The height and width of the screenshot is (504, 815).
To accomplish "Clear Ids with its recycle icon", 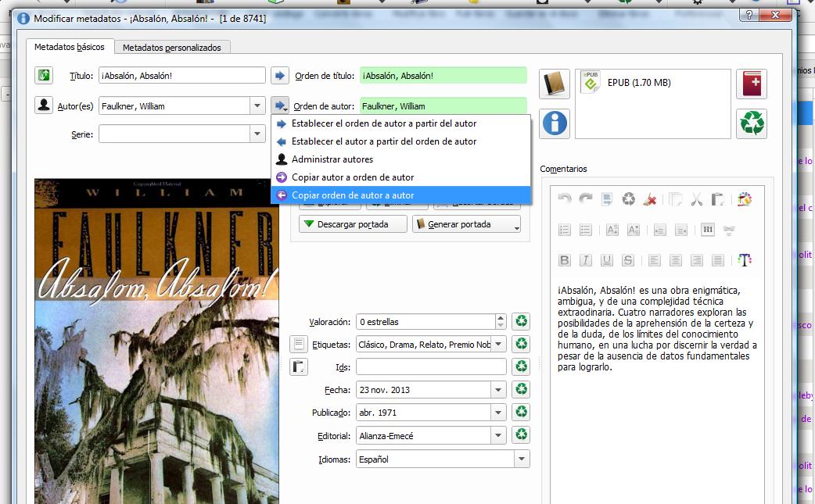I will click(521, 366).
